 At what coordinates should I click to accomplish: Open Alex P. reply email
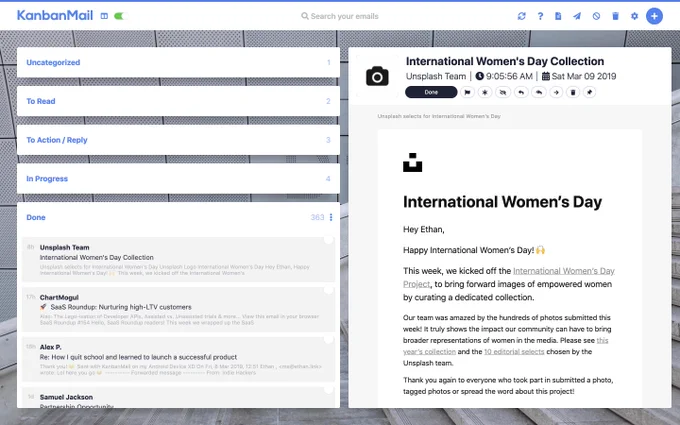178,360
